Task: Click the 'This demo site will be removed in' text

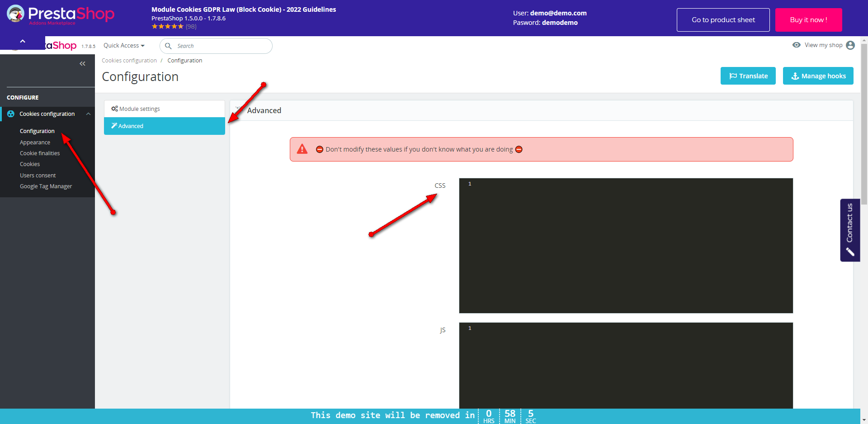Action: [x=392, y=415]
